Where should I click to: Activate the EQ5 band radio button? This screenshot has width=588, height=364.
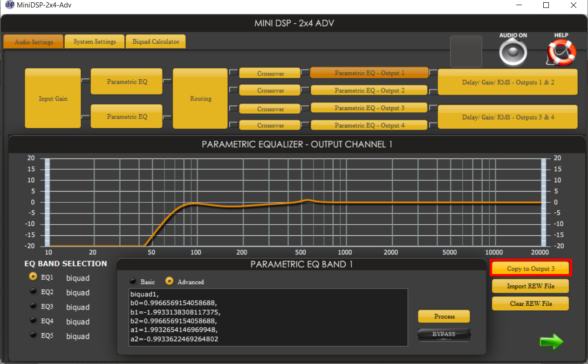[x=33, y=335]
